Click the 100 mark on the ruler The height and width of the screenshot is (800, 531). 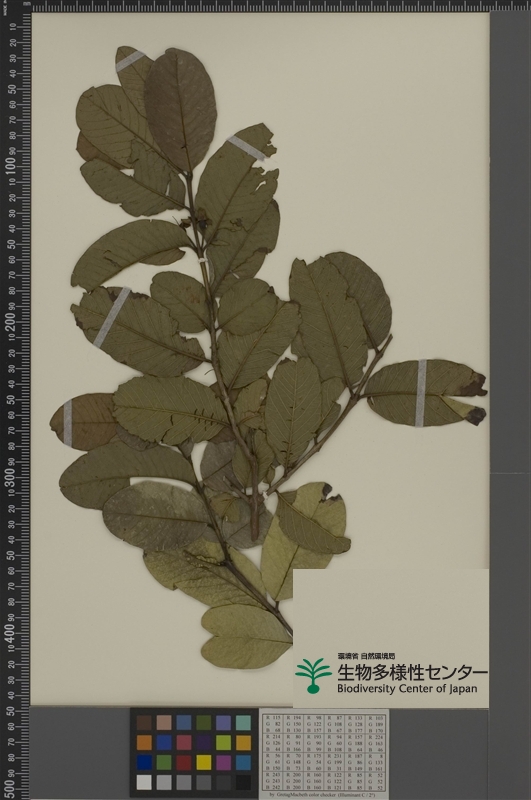[x=10, y=166]
